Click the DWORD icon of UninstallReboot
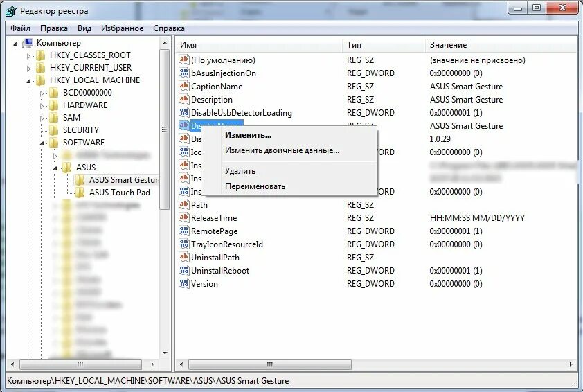This screenshot has height=392, width=583. click(x=184, y=270)
